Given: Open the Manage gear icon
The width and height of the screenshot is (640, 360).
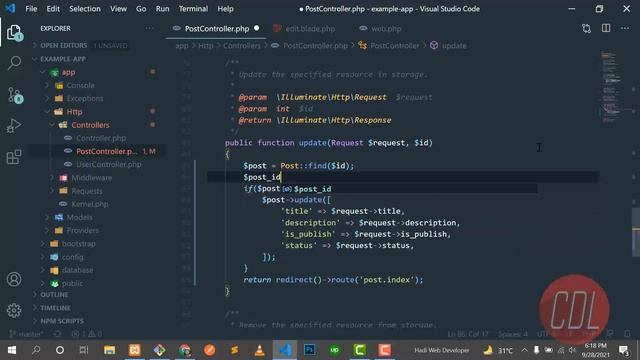Looking at the screenshot, I should click(x=14, y=311).
